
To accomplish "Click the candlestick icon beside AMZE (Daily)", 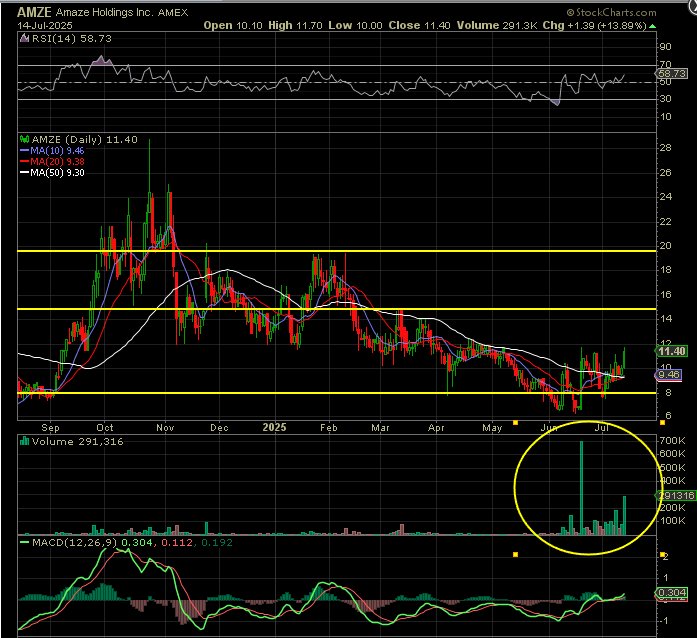I will click(25, 140).
